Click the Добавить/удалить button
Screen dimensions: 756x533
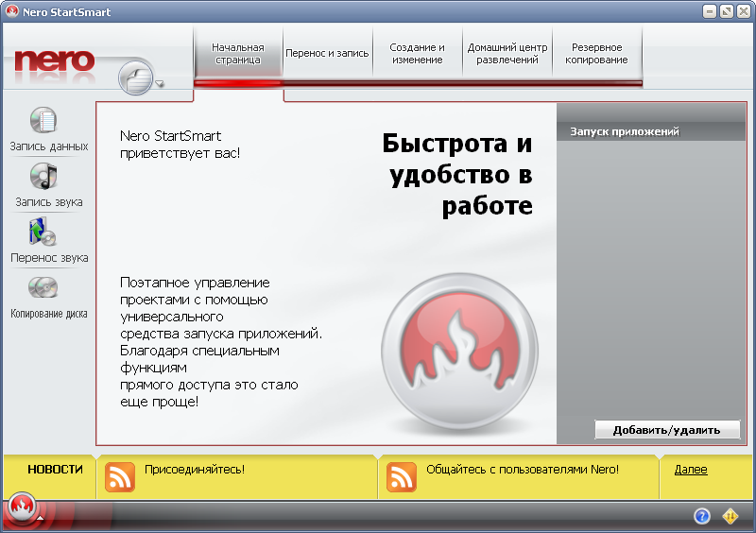(667, 430)
